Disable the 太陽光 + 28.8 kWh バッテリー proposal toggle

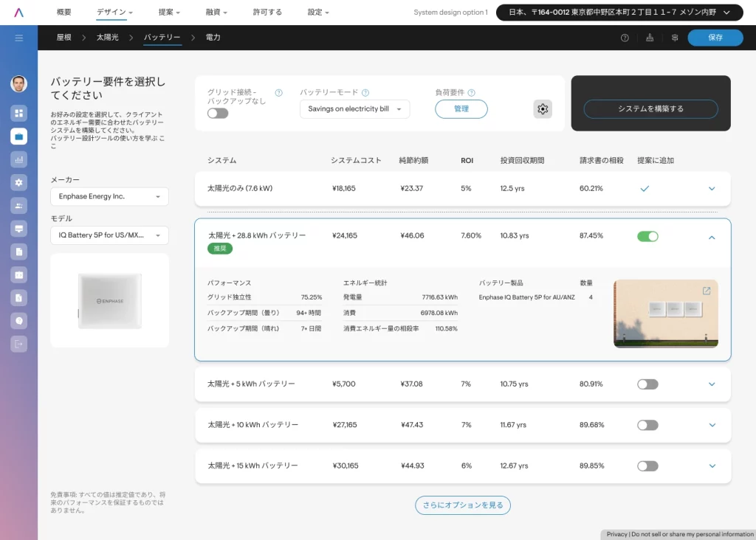click(647, 237)
